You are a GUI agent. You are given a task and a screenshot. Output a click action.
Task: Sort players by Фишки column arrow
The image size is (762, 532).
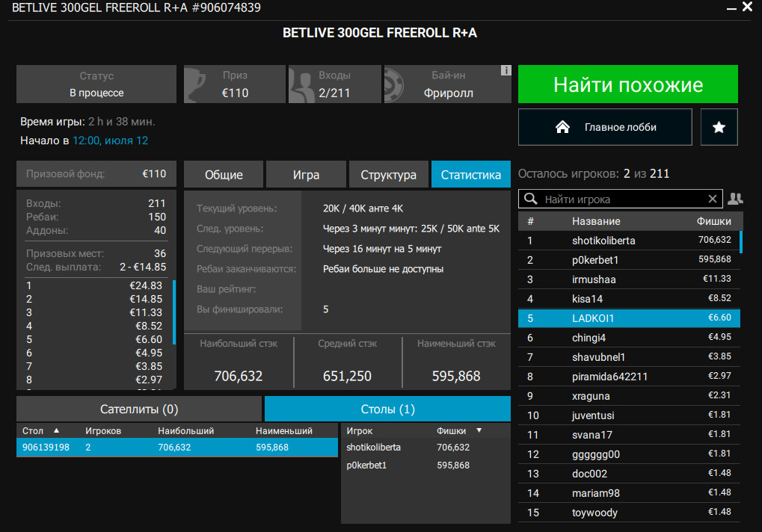point(479,431)
